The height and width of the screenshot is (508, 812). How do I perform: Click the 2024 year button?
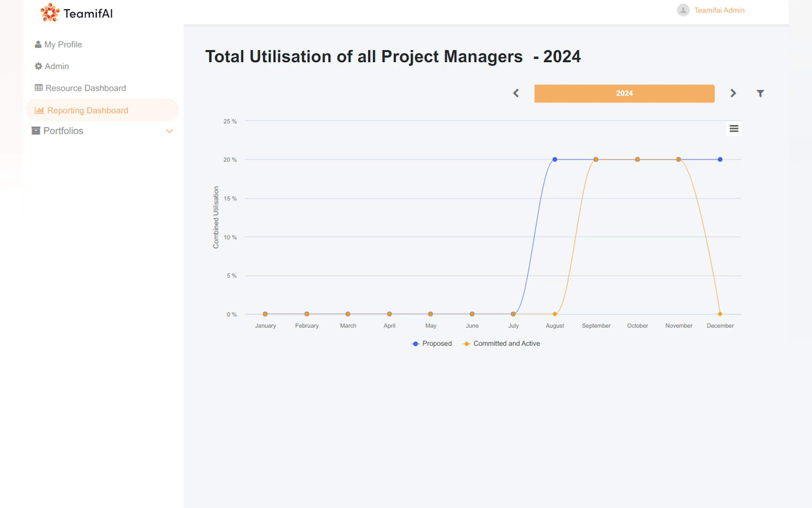click(x=624, y=93)
